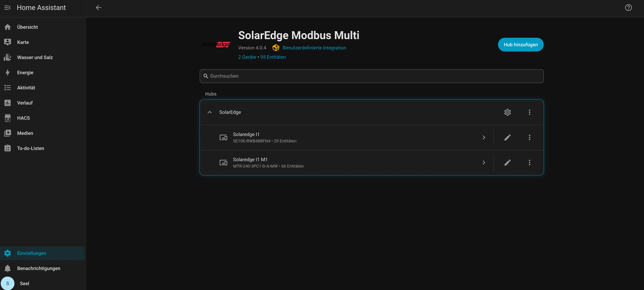This screenshot has height=290, width=644.
Task: Open To-do-Listen in the sidebar
Action: tap(42, 148)
